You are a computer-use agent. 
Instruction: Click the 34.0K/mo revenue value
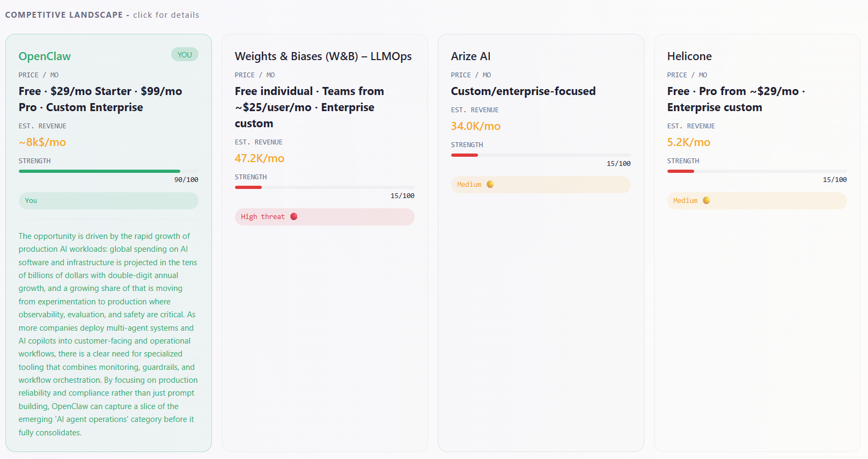pos(475,126)
